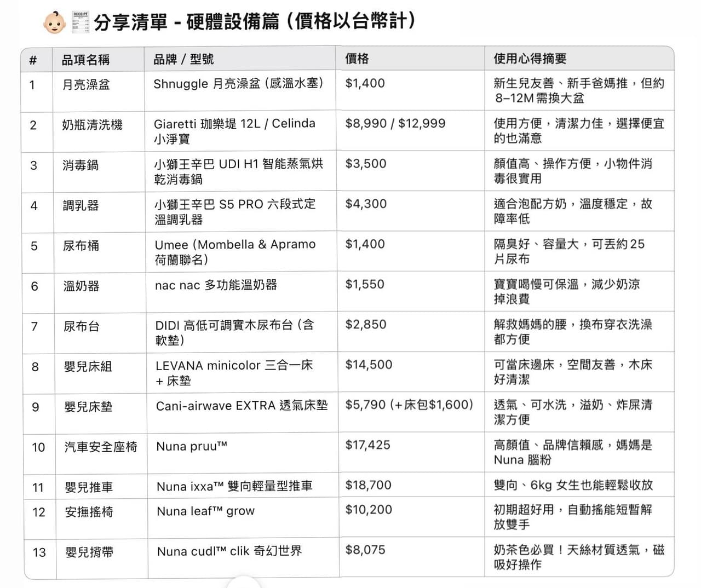Select the nac nac 多功能溫奶器 cell

[x=216, y=285]
